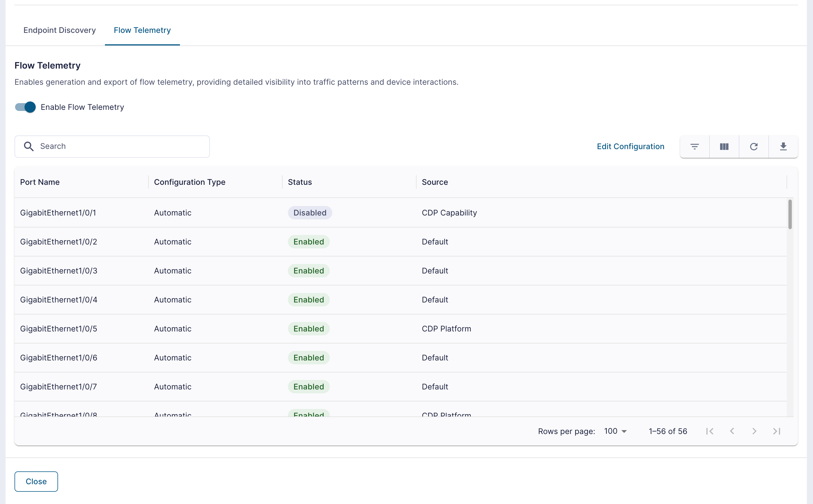Click Automatic configuration type for GigabitEthernet1/0/7
This screenshot has width=813, height=504.
pyautogui.click(x=172, y=387)
